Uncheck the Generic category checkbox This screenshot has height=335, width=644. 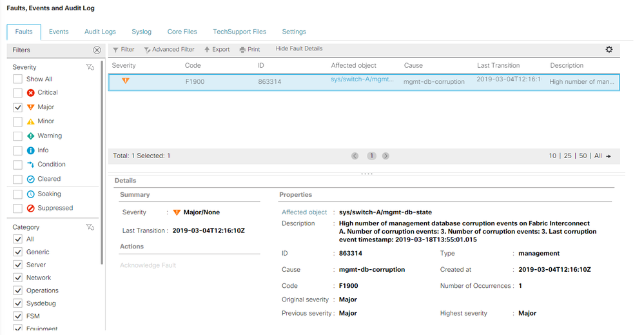click(x=17, y=252)
